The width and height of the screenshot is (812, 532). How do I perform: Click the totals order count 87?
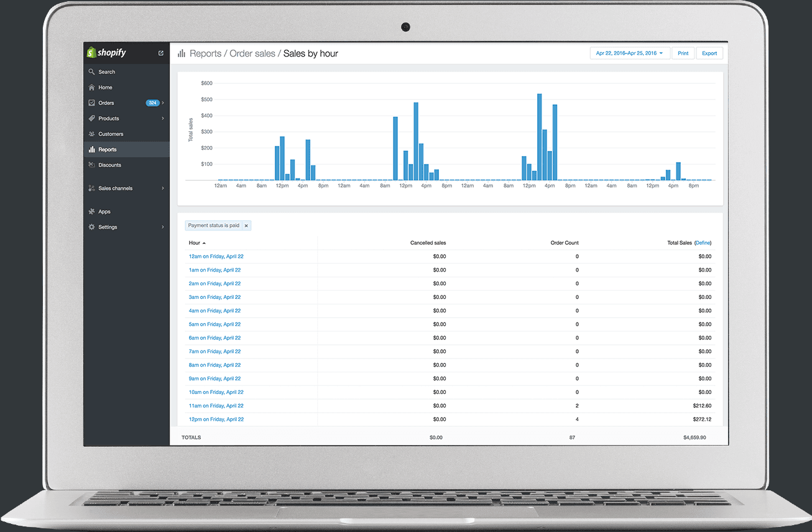click(x=572, y=438)
